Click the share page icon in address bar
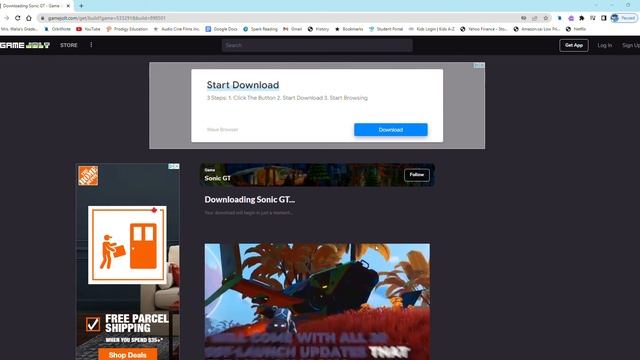The image size is (640, 360). 535,18
